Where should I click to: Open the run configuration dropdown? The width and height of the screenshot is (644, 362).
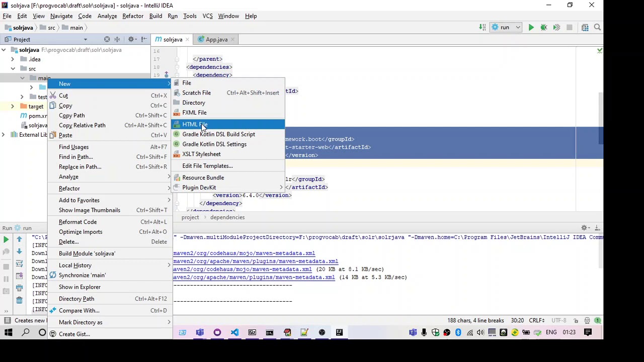coord(507,28)
